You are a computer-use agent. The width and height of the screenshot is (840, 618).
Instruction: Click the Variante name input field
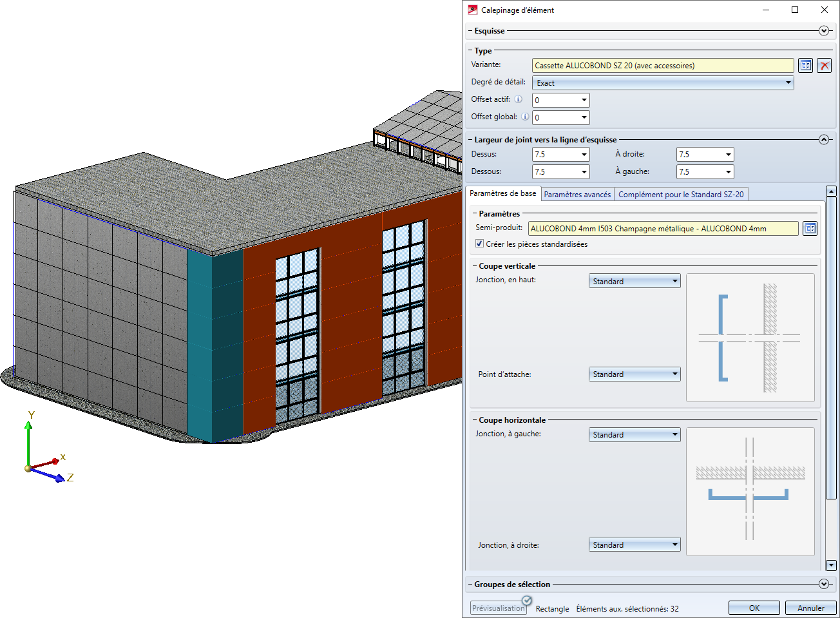pos(663,66)
